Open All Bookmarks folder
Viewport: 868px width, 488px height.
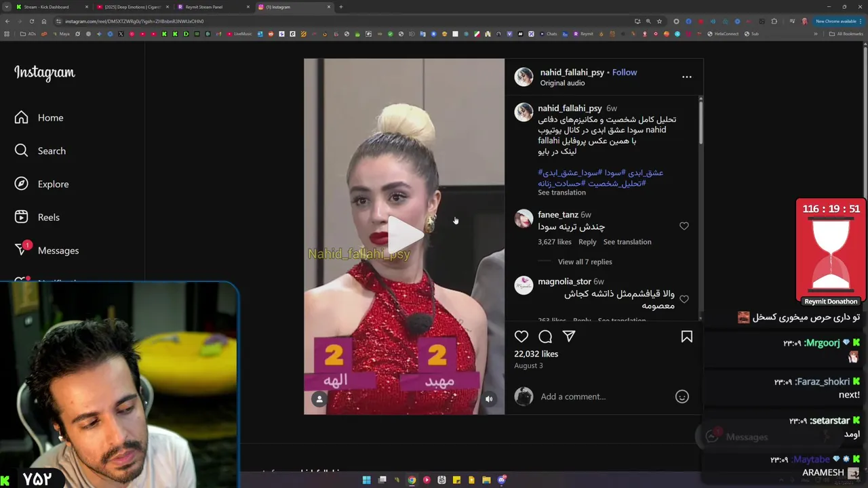(x=846, y=34)
